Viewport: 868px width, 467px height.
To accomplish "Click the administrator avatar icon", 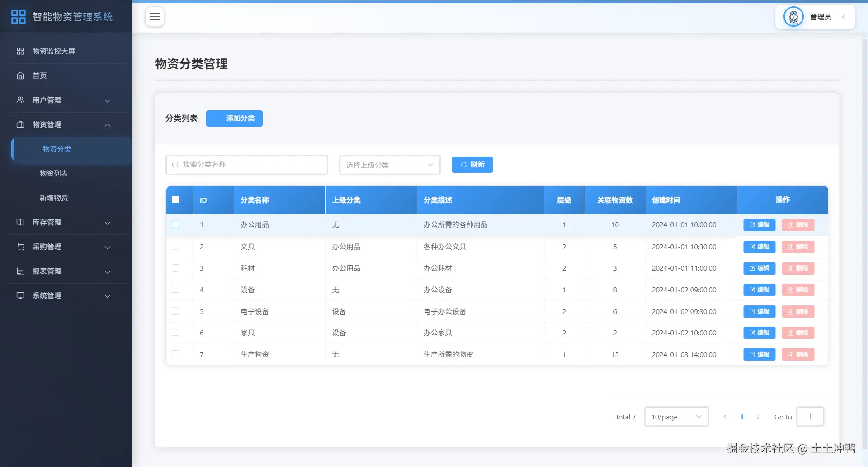I will pyautogui.click(x=793, y=17).
